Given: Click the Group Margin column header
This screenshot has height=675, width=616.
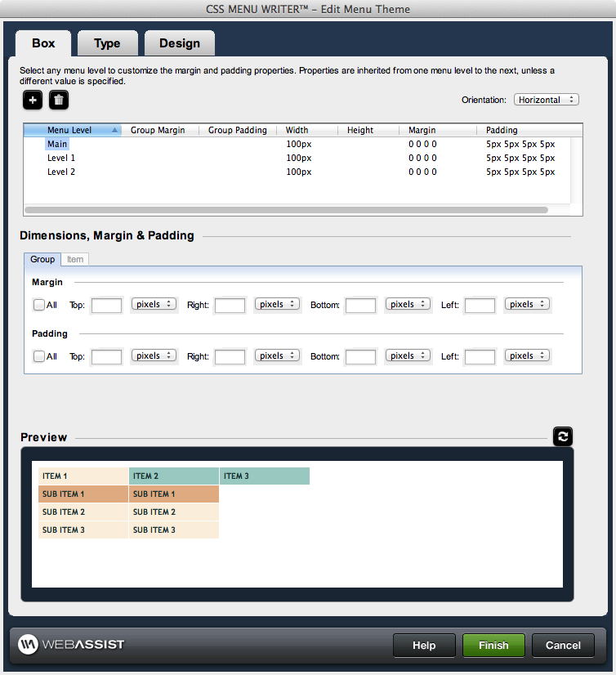Looking at the screenshot, I should (x=159, y=130).
